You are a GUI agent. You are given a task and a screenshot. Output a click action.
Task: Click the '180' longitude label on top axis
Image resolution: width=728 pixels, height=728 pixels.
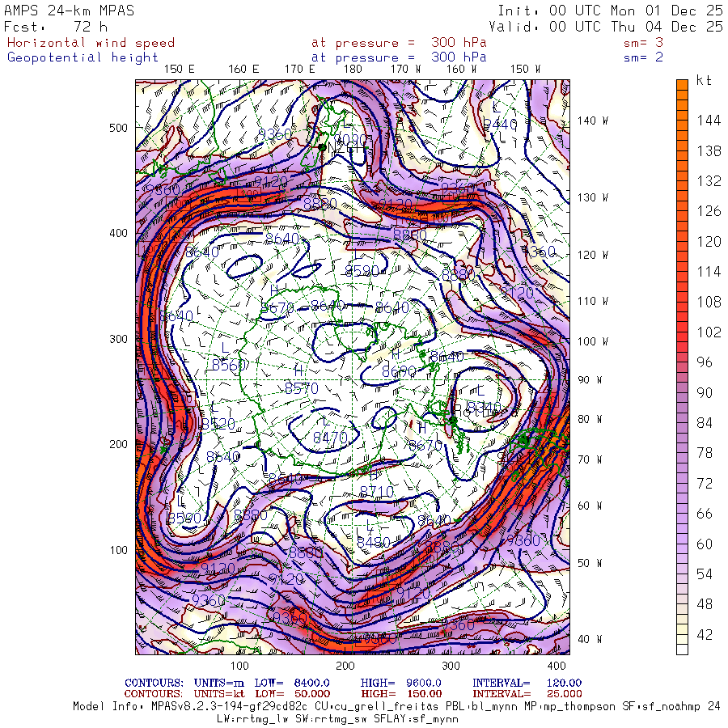353,70
